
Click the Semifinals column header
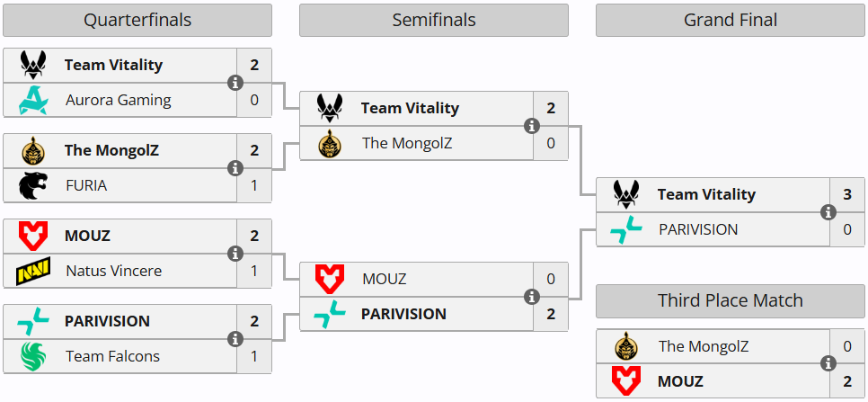coord(434,20)
